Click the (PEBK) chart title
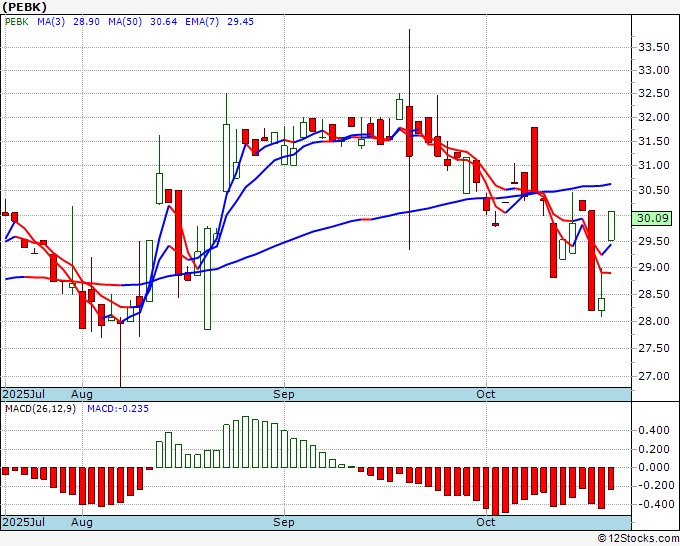 coord(24,7)
